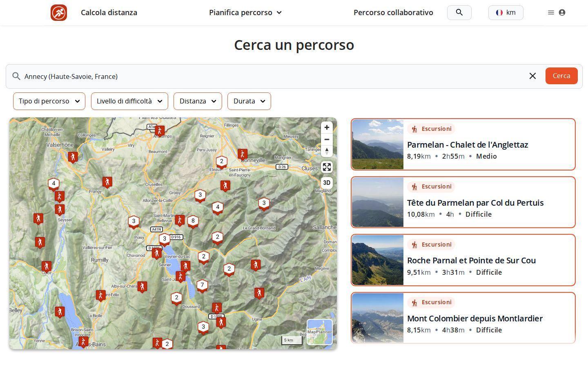Click the orange runner logo icon
588x368 pixels.
[x=59, y=13]
